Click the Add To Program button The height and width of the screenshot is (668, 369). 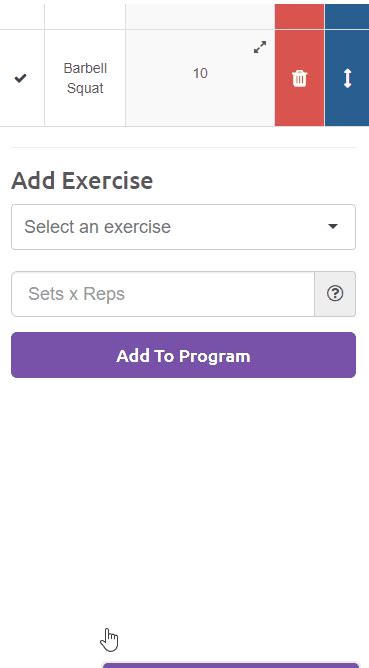pos(183,355)
